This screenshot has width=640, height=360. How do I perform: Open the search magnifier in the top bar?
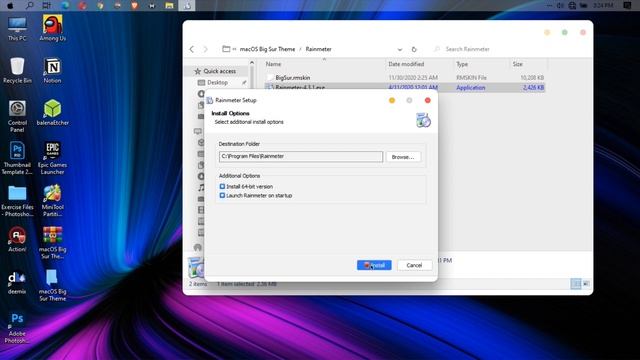[x=29, y=5]
